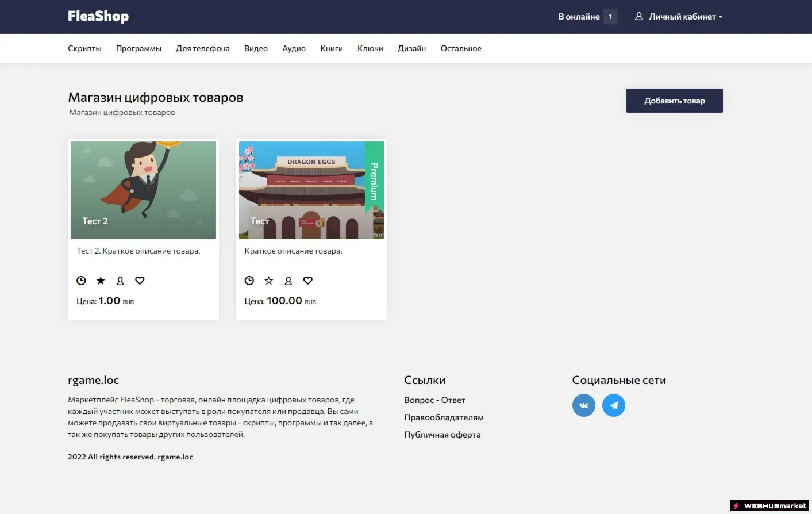Open the Программы category

point(138,48)
